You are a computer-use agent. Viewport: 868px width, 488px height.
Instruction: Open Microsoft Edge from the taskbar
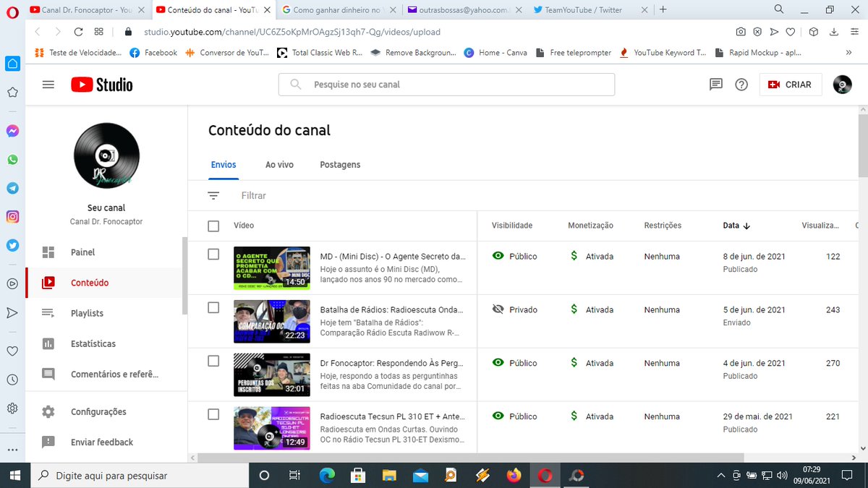[x=327, y=475]
